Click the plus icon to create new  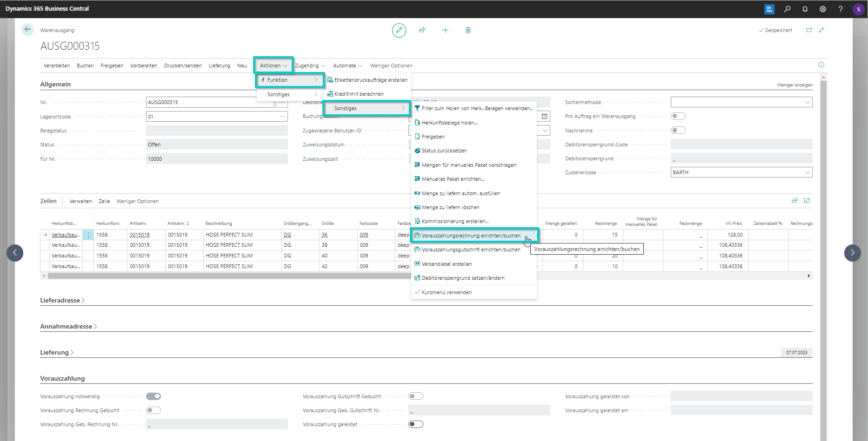[445, 30]
